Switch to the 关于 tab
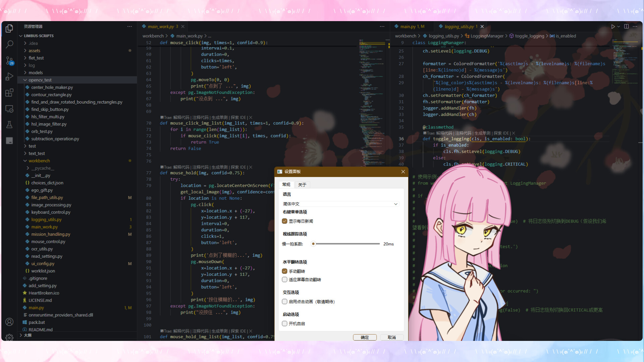 [x=302, y=185]
